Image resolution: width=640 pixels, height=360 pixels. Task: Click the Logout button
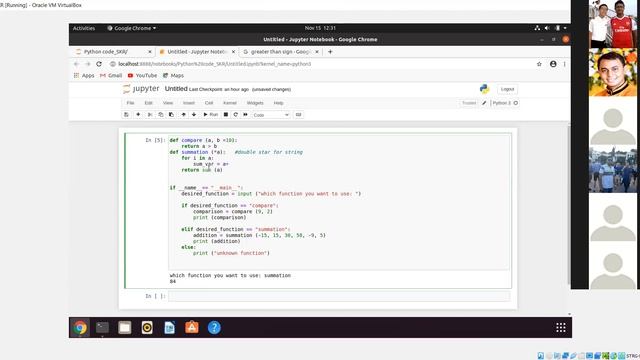pos(507,89)
